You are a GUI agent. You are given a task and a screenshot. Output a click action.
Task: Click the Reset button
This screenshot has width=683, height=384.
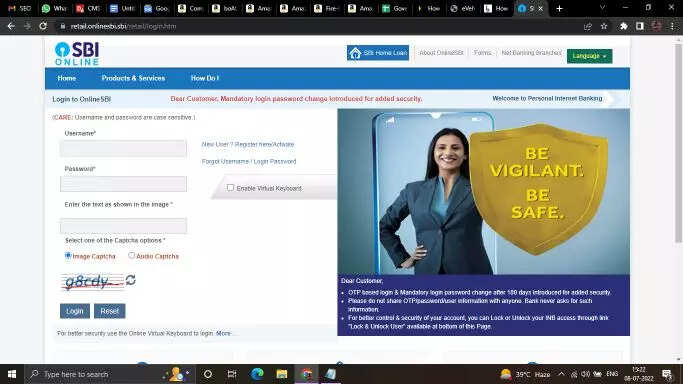click(110, 311)
